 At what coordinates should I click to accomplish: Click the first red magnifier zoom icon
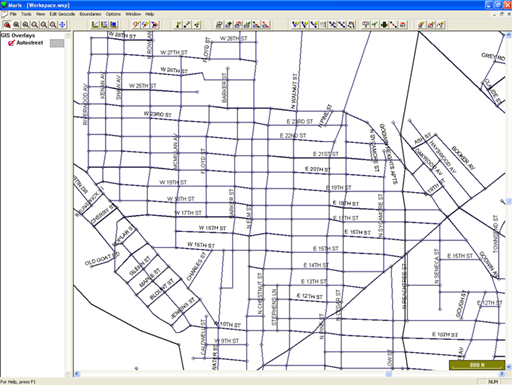coord(7,25)
